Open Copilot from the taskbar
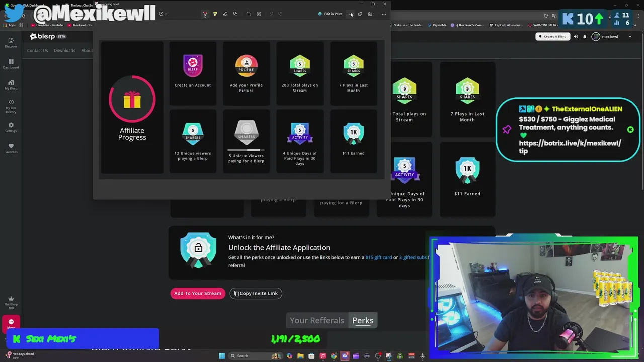The height and width of the screenshot is (362, 644). [x=289, y=356]
